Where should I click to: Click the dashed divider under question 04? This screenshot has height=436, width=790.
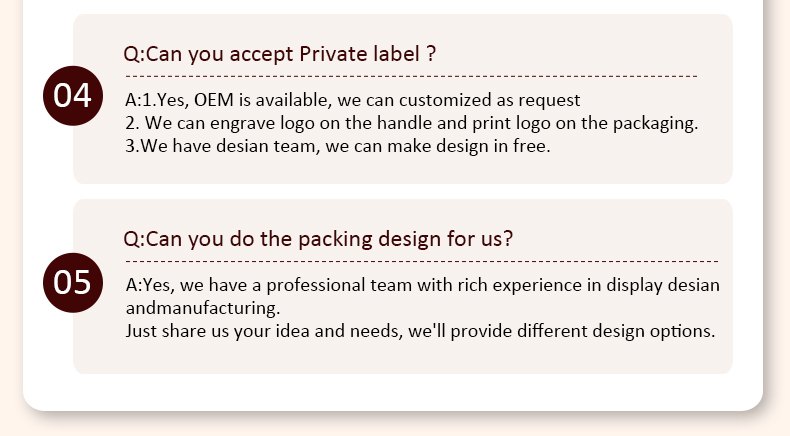[410, 76]
